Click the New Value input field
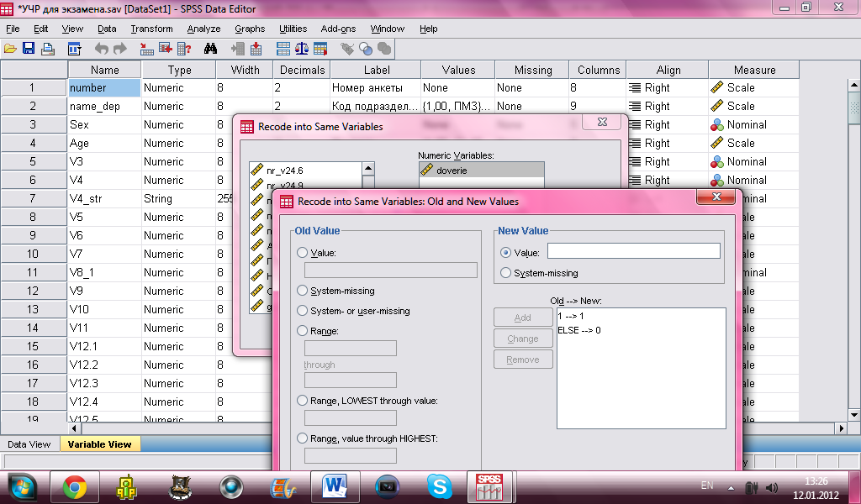 (x=634, y=251)
